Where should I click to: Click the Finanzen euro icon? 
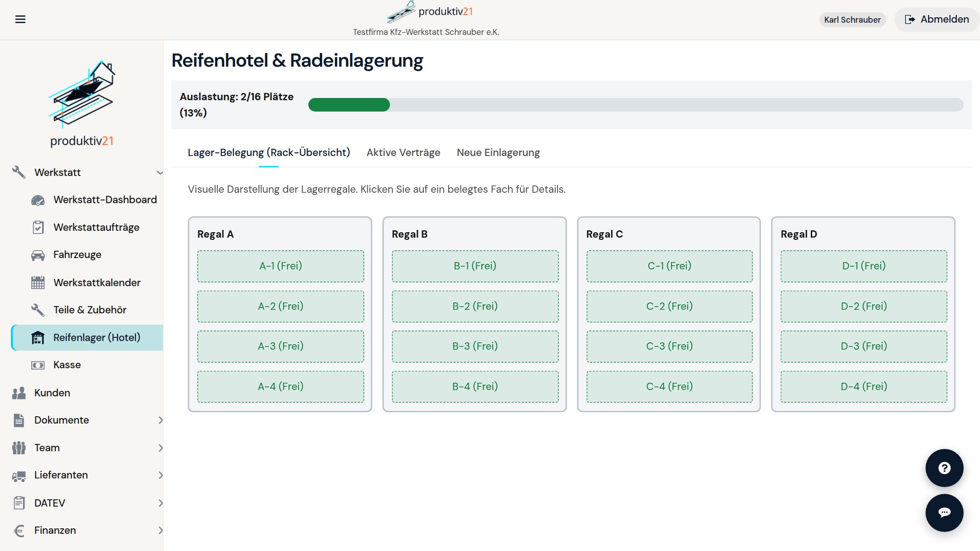(19, 530)
